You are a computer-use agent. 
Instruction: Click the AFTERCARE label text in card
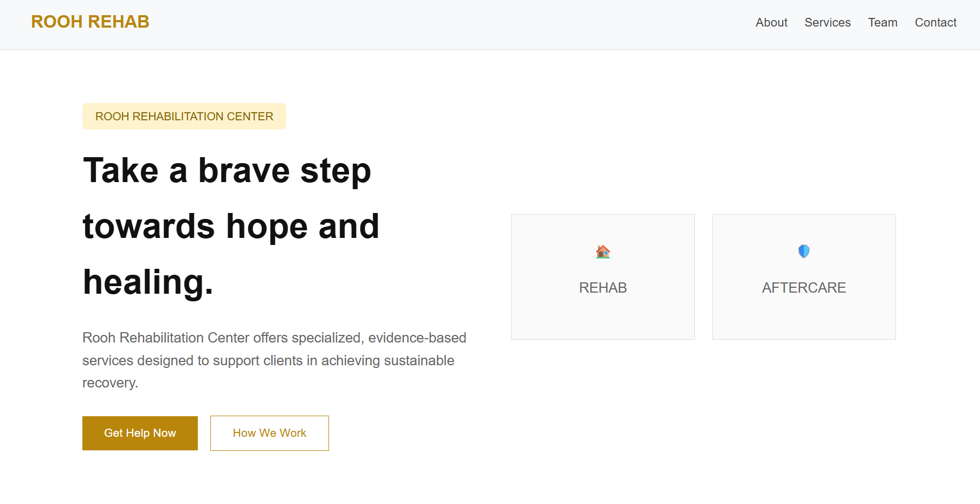(804, 288)
